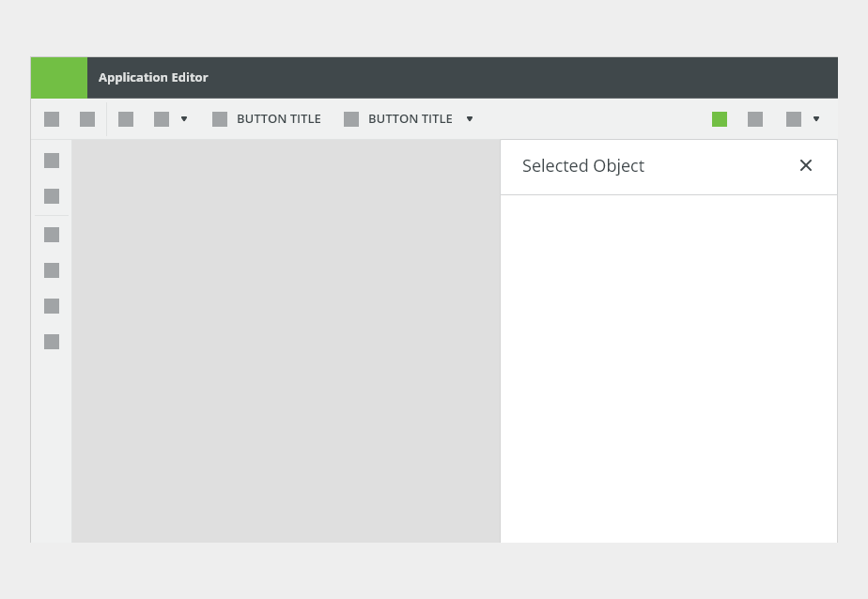Click the Selected Object panel title
Image resolution: width=868 pixels, height=599 pixels.
[x=583, y=166]
